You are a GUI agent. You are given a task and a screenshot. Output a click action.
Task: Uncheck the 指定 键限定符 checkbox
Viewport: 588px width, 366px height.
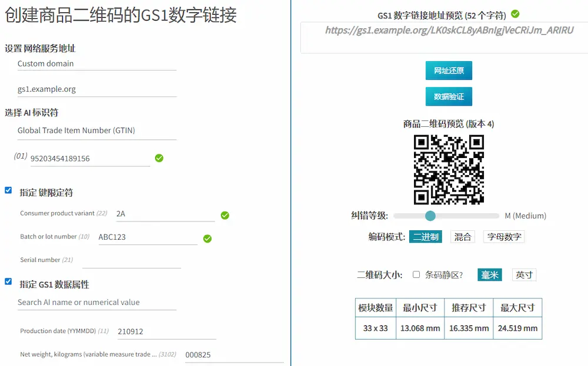coord(8,190)
